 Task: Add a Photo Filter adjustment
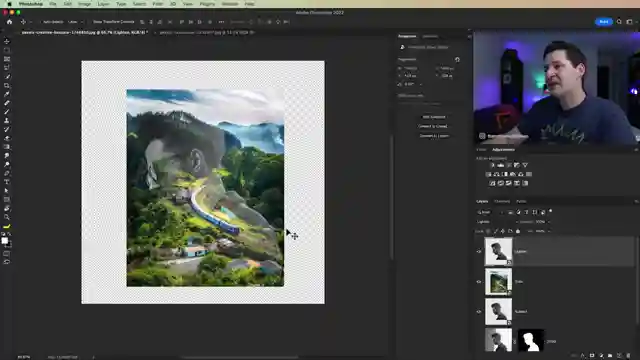click(513, 174)
